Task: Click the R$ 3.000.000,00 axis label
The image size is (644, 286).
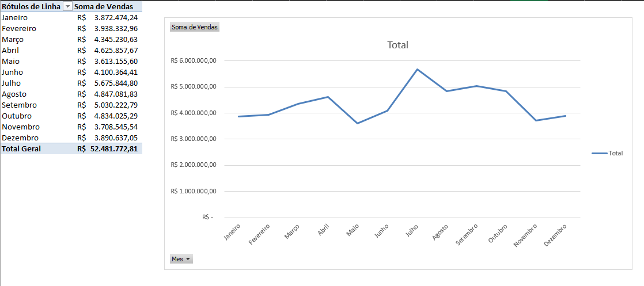Action: 193,139
